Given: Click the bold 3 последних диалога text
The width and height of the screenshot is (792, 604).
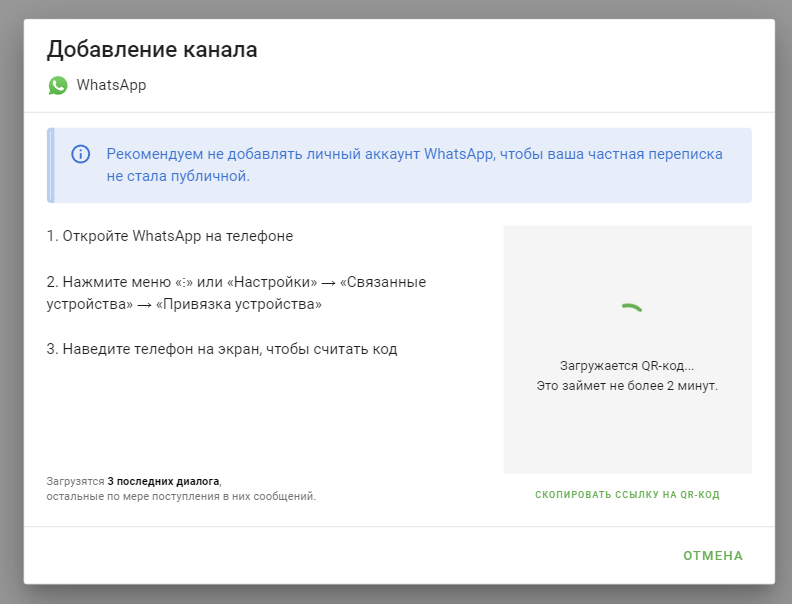Looking at the screenshot, I should tap(163, 481).
